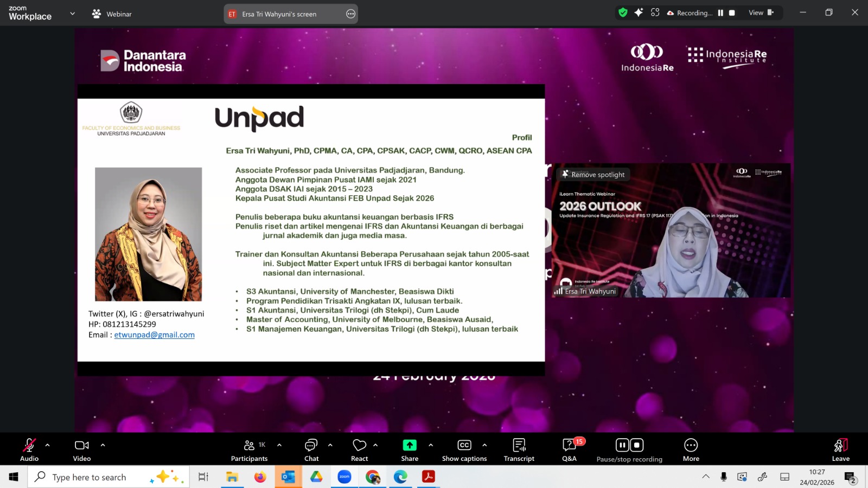Expand the audio options arrow

[48, 445]
